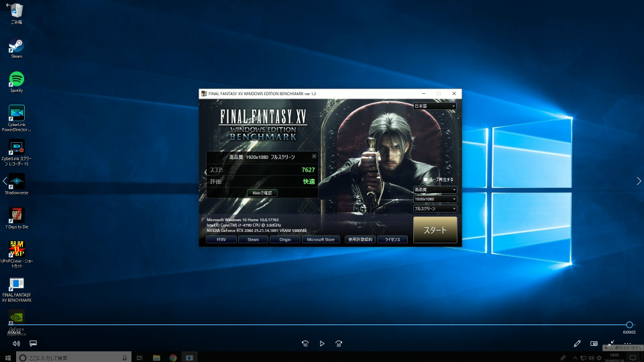This screenshot has width=644, height=362.
Task: Open File Explorer from the taskbar
Action: click(156, 358)
